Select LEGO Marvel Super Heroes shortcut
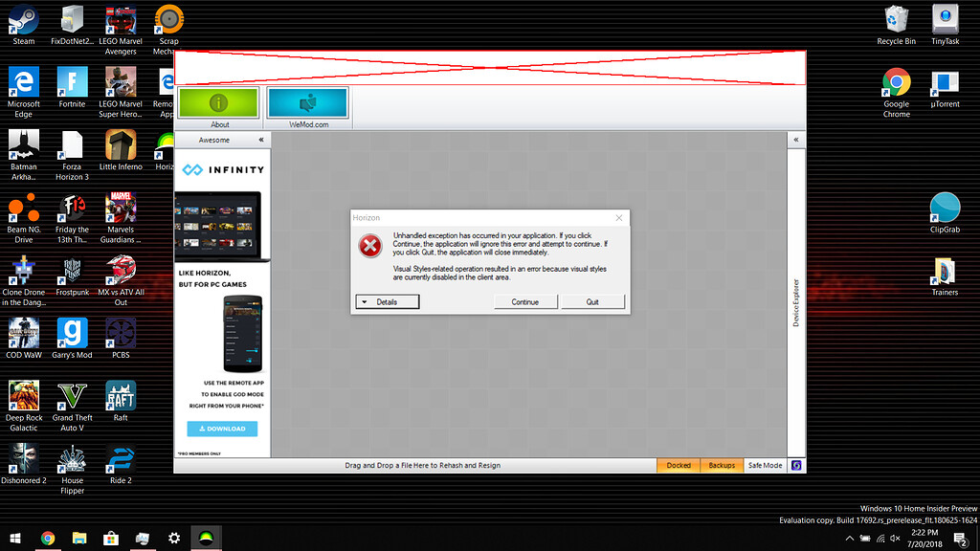The width and height of the screenshot is (980, 551). click(x=121, y=92)
